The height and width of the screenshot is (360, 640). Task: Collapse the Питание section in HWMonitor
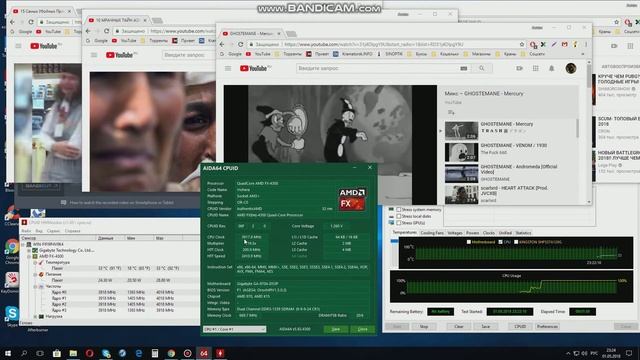(35, 274)
